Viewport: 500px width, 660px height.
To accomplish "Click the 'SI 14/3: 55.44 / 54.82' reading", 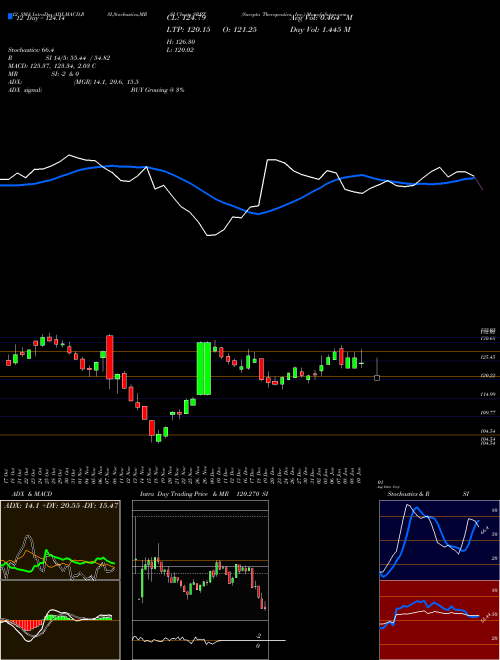I will tap(78, 58).
